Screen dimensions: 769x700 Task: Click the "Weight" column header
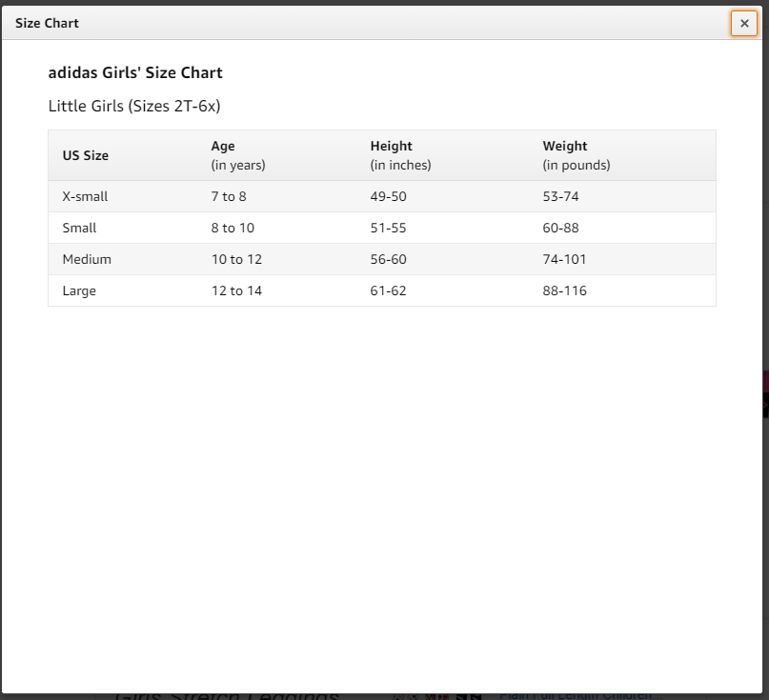click(x=564, y=146)
